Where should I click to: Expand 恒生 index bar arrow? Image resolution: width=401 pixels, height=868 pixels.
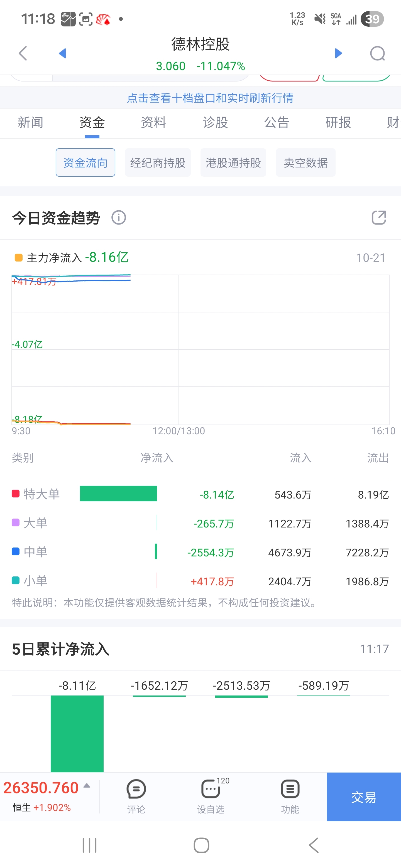click(x=87, y=786)
